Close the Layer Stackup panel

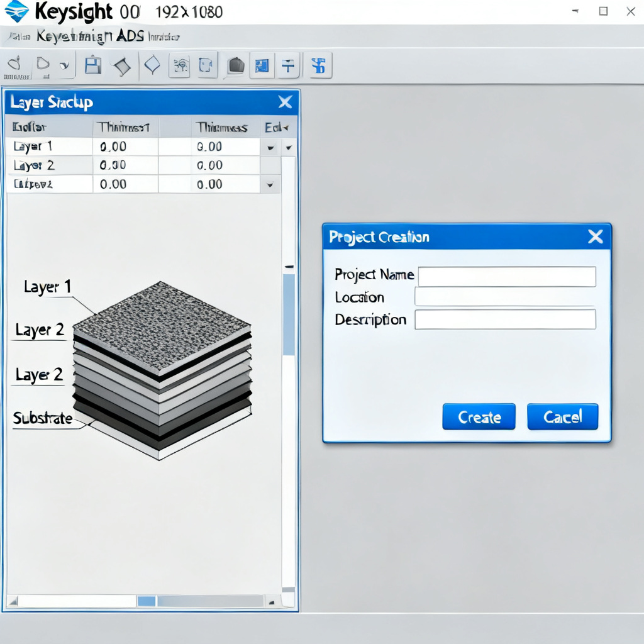click(285, 102)
